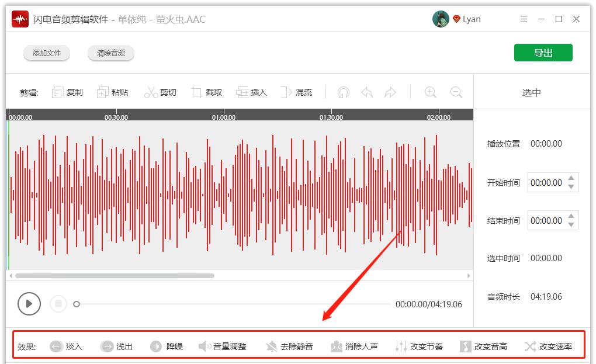Open the hamburger menu near window controls
The width and height of the screenshot is (596, 364).
tap(524, 19)
